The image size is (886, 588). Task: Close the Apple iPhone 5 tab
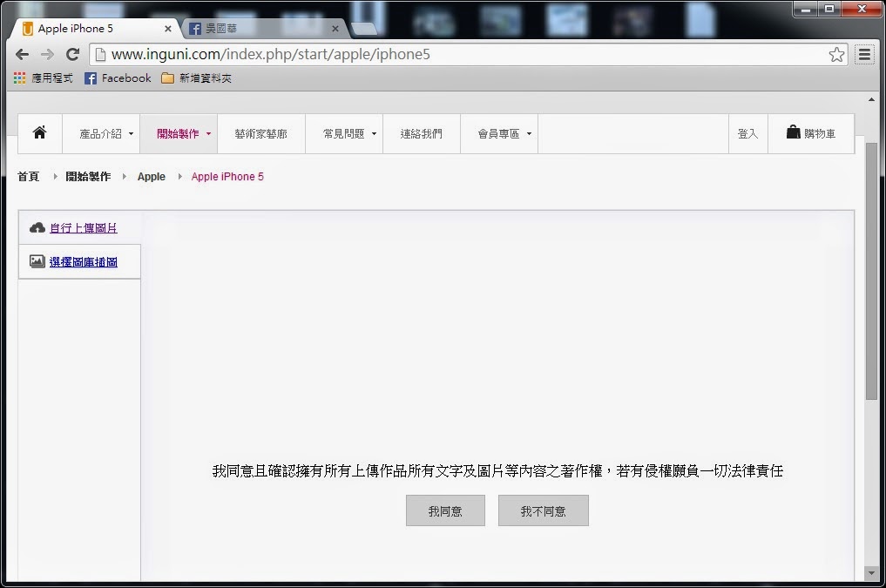pos(168,28)
